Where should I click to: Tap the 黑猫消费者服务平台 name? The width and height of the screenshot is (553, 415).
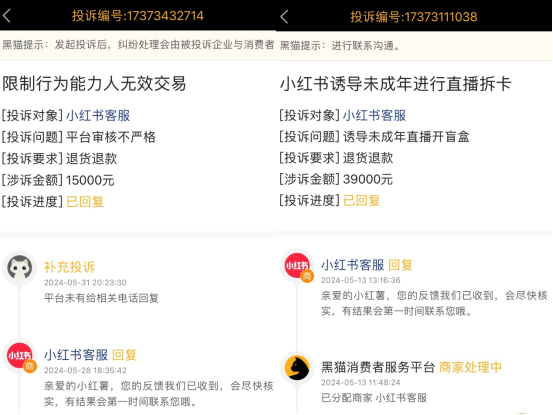point(378,367)
